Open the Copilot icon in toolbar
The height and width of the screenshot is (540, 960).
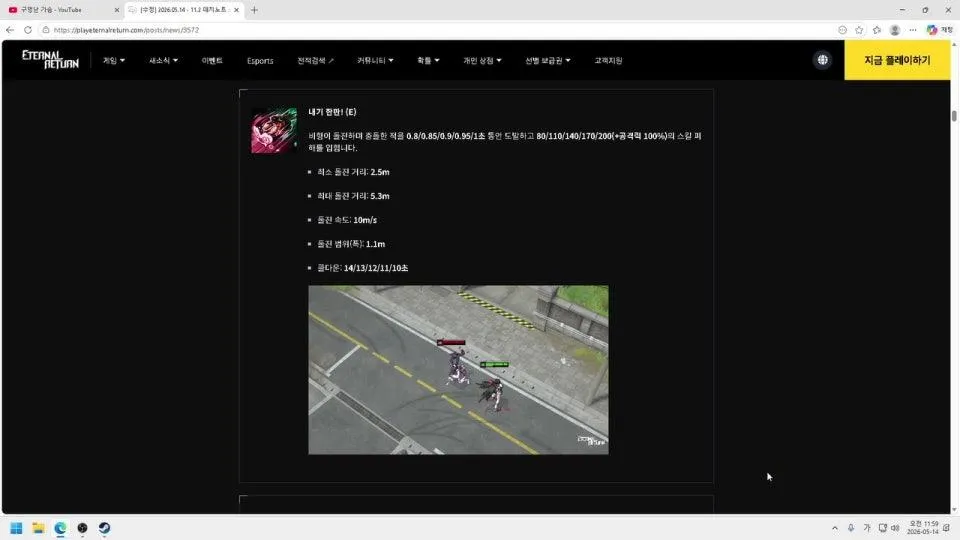932,29
